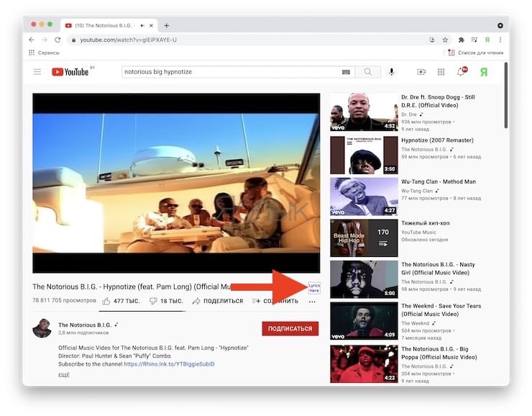The width and height of the screenshot is (532, 416).
Task: Open the YouTube apps grid icon
Action: [x=441, y=72]
